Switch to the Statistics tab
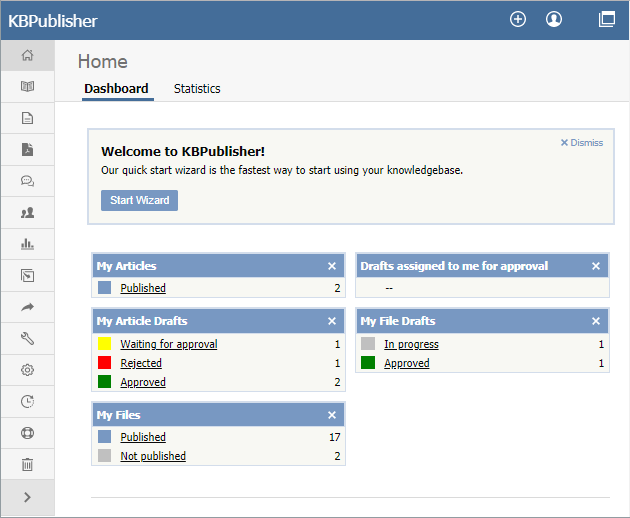630x518 pixels. (197, 89)
